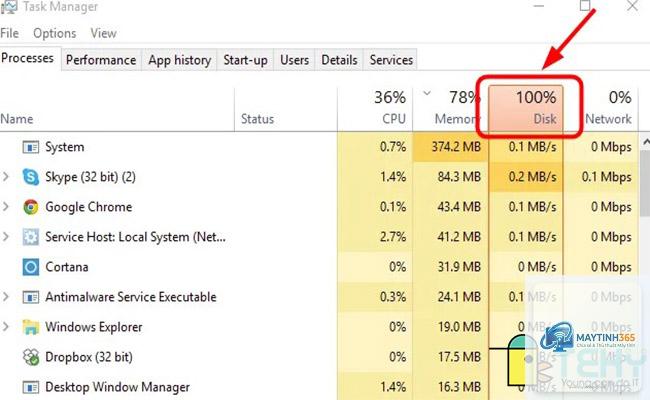
Task: Maximize the Task Manager window
Action: (585, 5)
